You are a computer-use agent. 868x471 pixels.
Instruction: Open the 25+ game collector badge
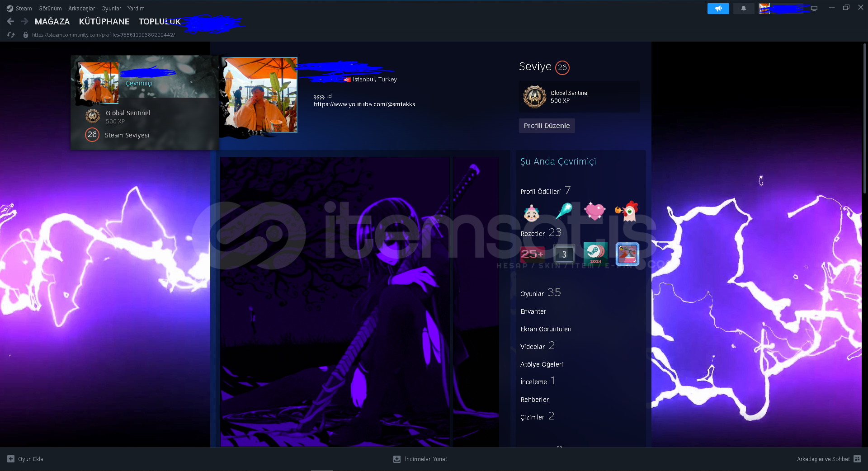pyautogui.click(x=532, y=254)
